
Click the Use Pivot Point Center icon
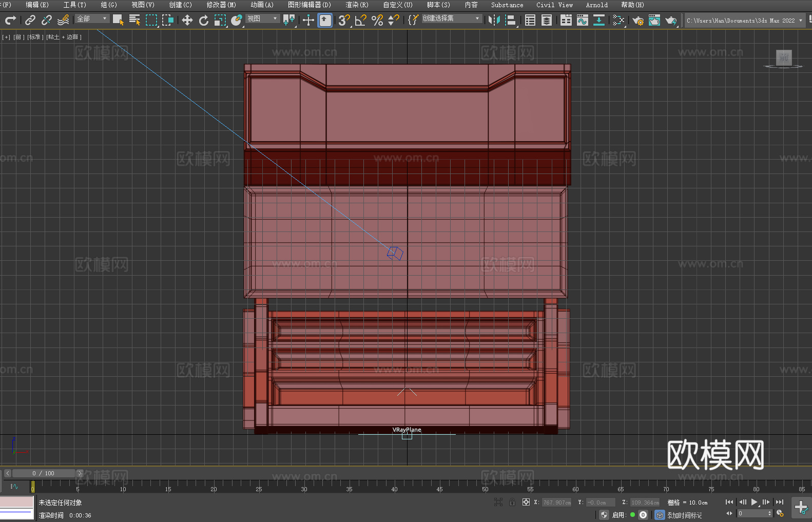pos(289,20)
